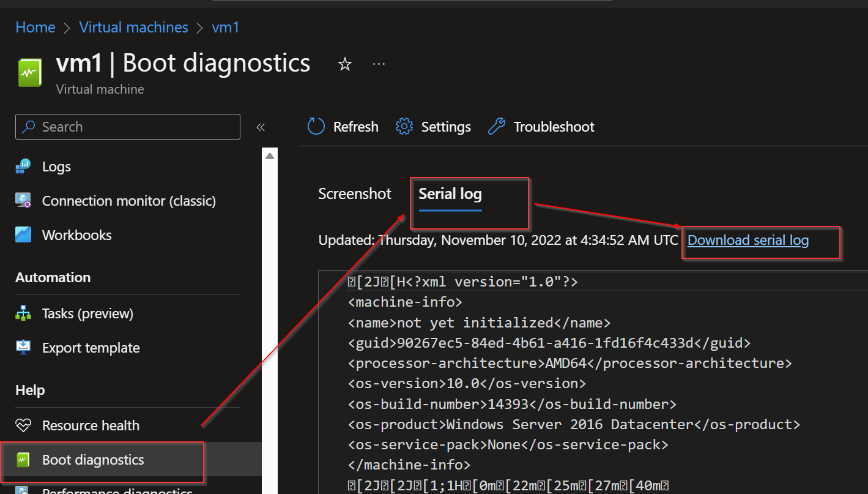Click inside the sidebar search box
The height and width of the screenshot is (494, 868).
click(127, 127)
